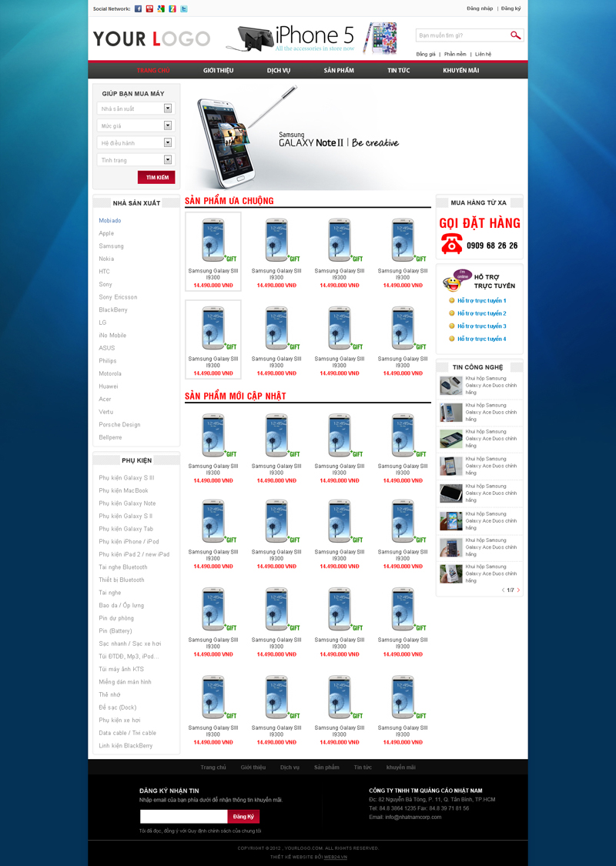
Task: Select Apple in manufacturers list
Action: coord(106,233)
